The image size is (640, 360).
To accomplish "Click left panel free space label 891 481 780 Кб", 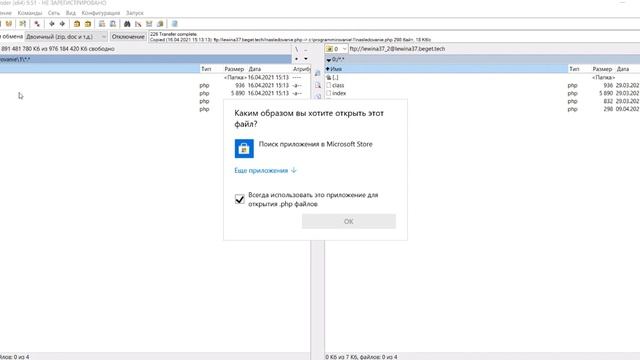I will 57,49.
